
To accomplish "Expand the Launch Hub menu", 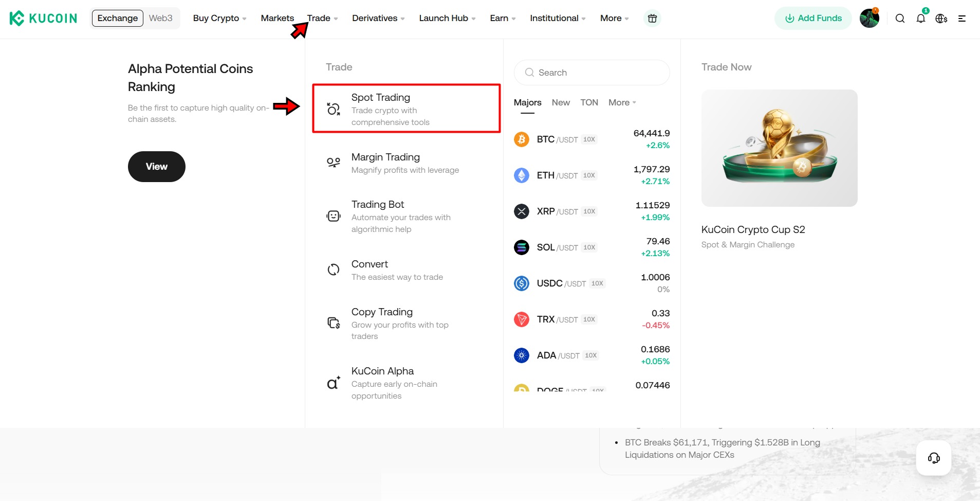I will coord(447,19).
